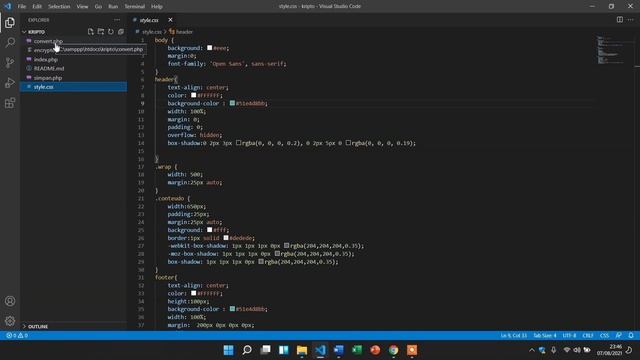Open errors and warnings in status bar
This screenshot has width=640, height=360.
[x=17, y=335]
